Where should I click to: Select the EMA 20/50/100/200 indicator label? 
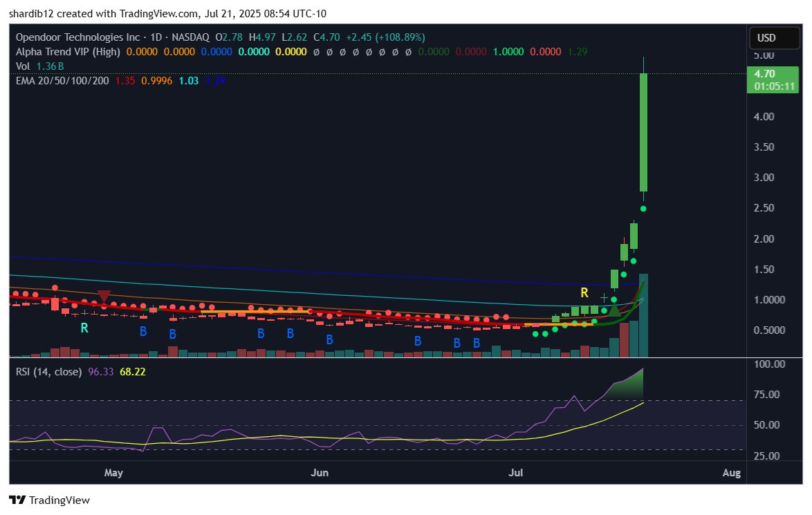pos(62,81)
